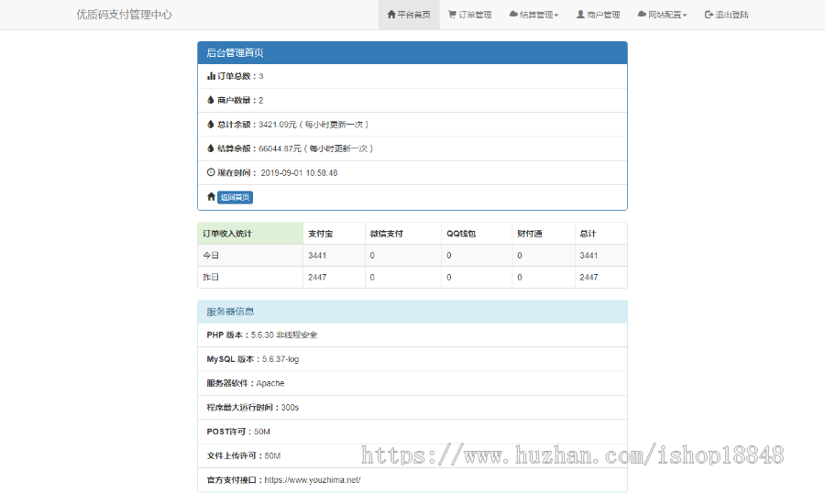Click the home icon in 平台首页 nav
Image resolution: width=825 pixels, height=504 pixels.
click(x=390, y=15)
